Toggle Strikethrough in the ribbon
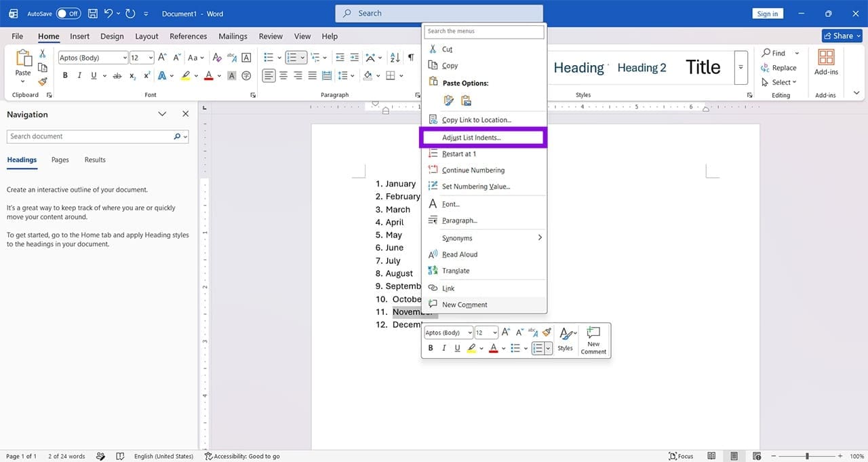Image resolution: width=868 pixels, height=462 pixels. pos(117,76)
